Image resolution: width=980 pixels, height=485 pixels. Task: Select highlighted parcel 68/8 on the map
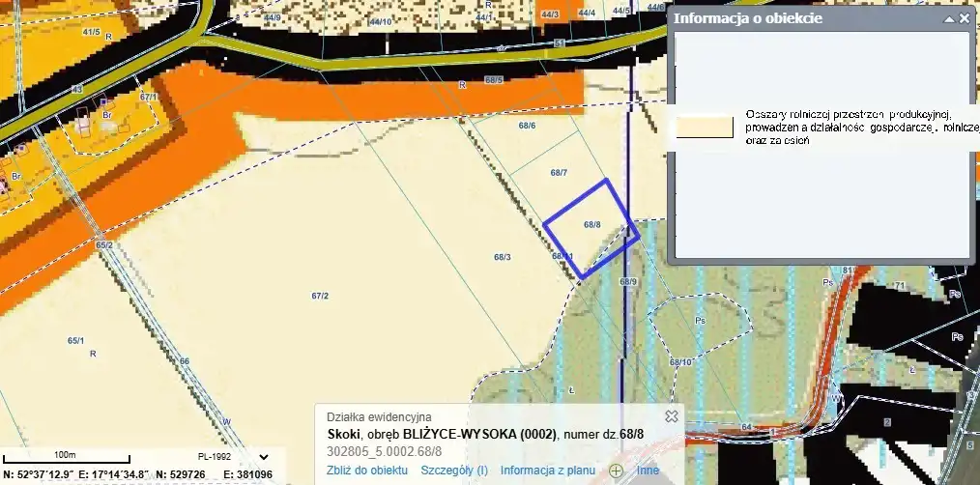point(592,224)
